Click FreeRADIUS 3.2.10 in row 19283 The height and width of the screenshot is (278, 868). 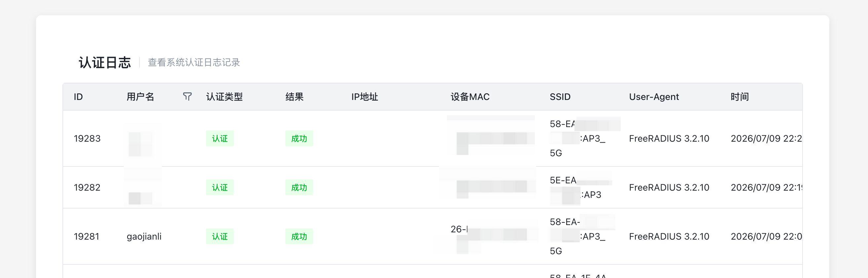[x=669, y=139]
